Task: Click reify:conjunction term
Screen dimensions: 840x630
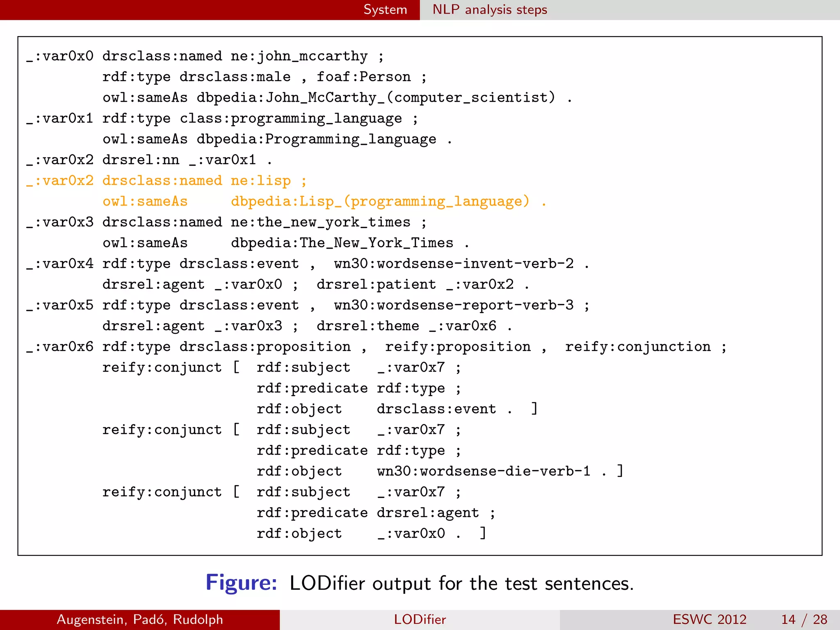Action: click(638, 347)
